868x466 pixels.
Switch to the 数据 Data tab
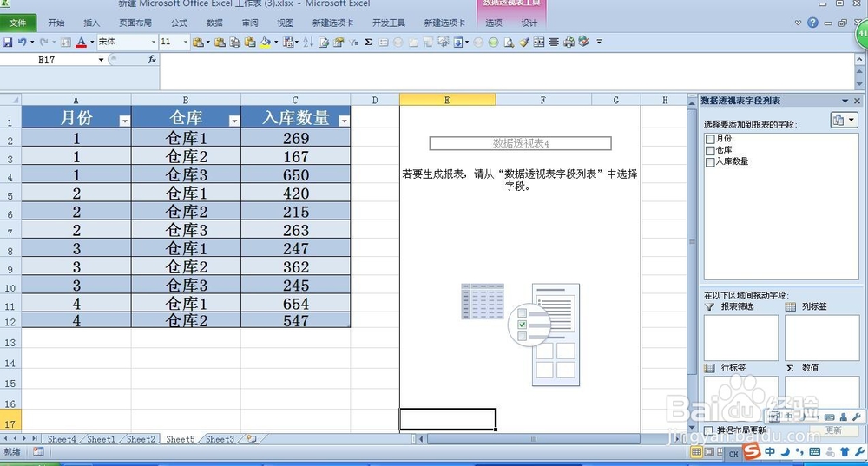click(x=214, y=23)
